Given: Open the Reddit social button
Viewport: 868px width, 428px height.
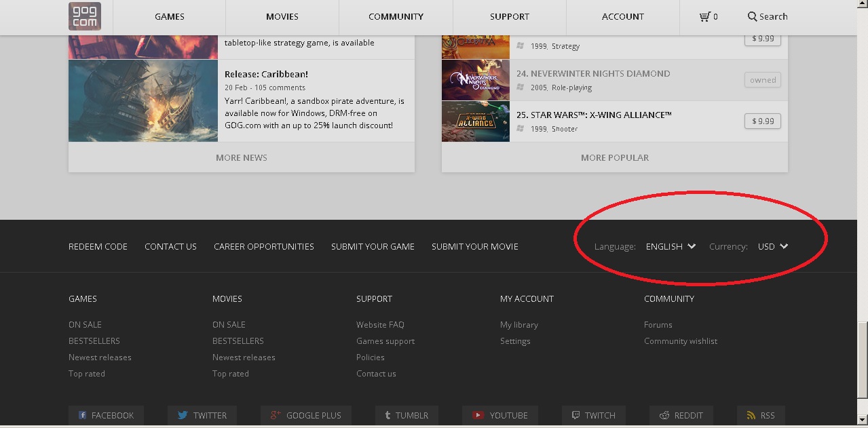Looking at the screenshot, I should pyautogui.click(x=681, y=415).
